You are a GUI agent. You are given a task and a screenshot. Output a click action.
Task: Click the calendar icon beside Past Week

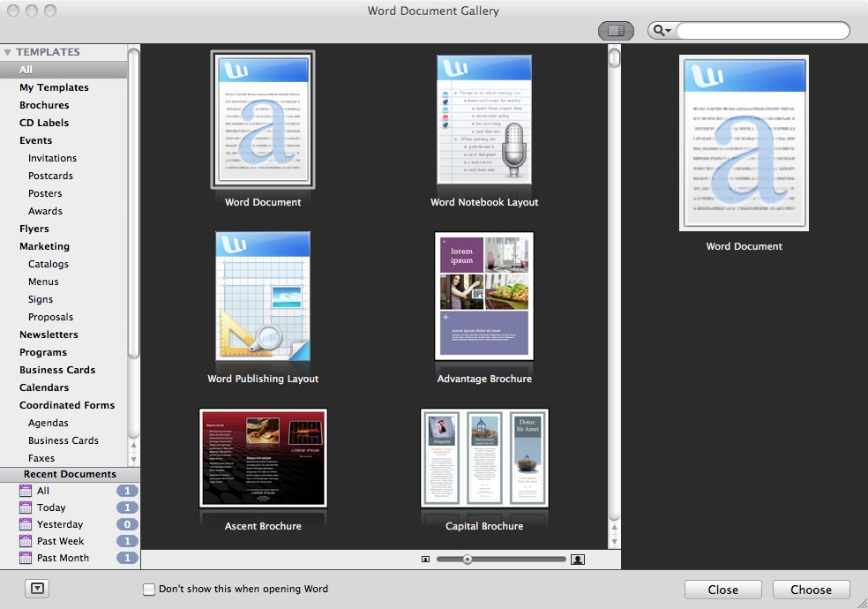coord(26,541)
